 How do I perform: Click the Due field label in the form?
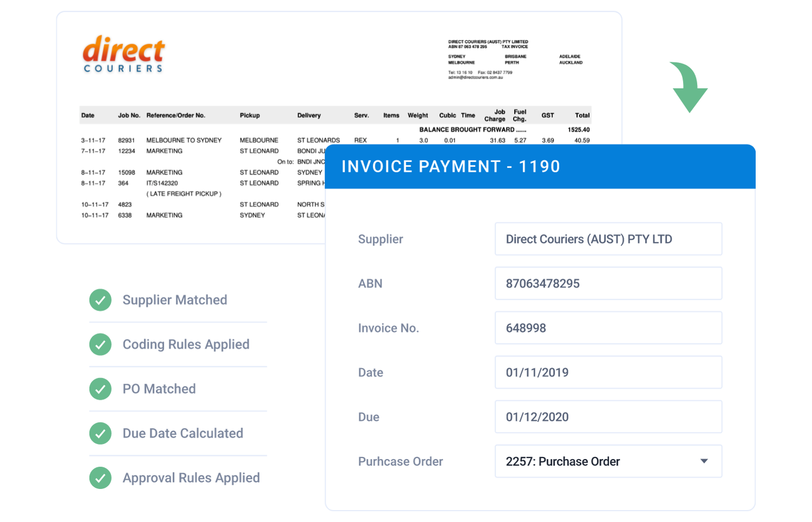[368, 417]
